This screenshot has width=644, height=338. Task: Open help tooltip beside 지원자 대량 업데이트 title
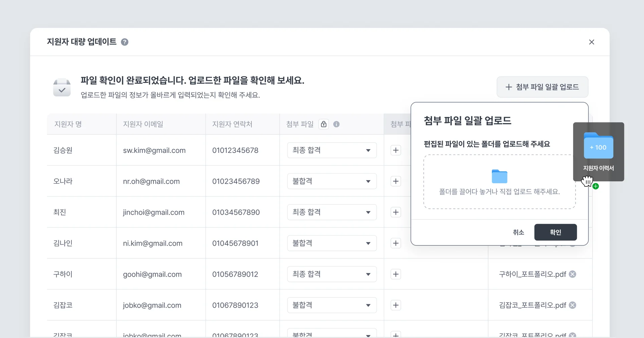125,42
